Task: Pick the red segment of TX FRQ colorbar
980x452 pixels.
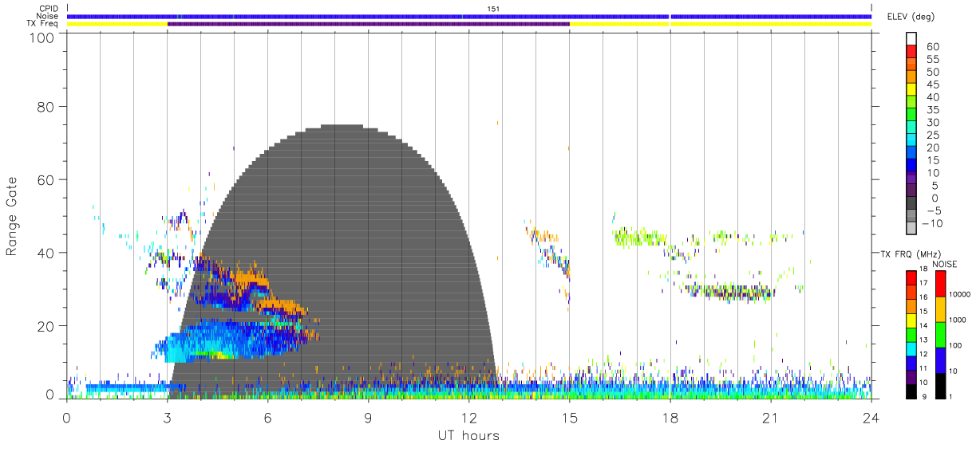Action: (x=911, y=278)
